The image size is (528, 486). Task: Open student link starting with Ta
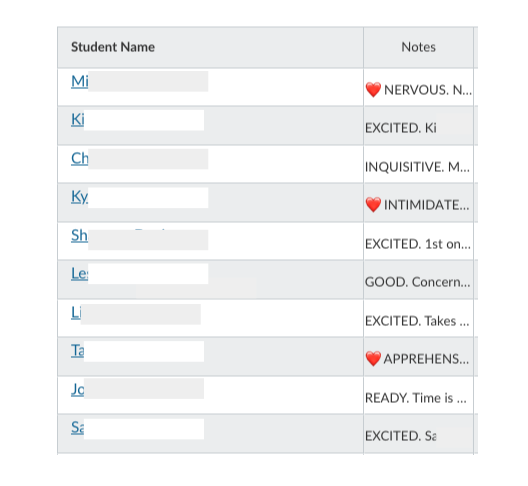[x=77, y=351]
